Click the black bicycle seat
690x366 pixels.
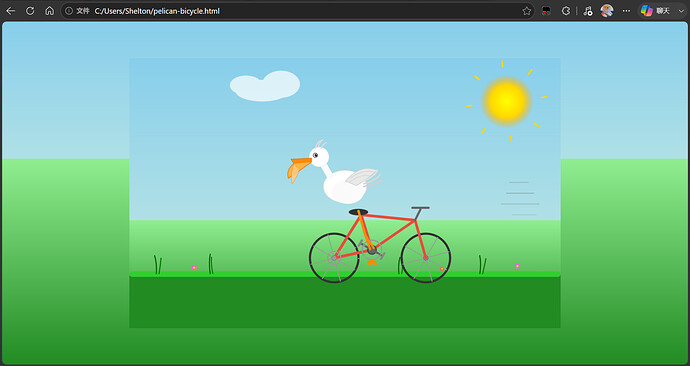(x=359, y=212)
